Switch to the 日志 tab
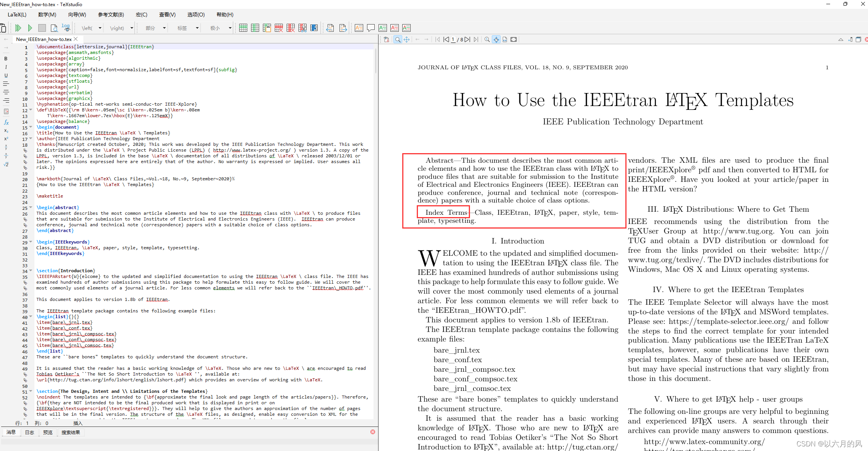This screenshot has height=451, width=868. [29, 432]
